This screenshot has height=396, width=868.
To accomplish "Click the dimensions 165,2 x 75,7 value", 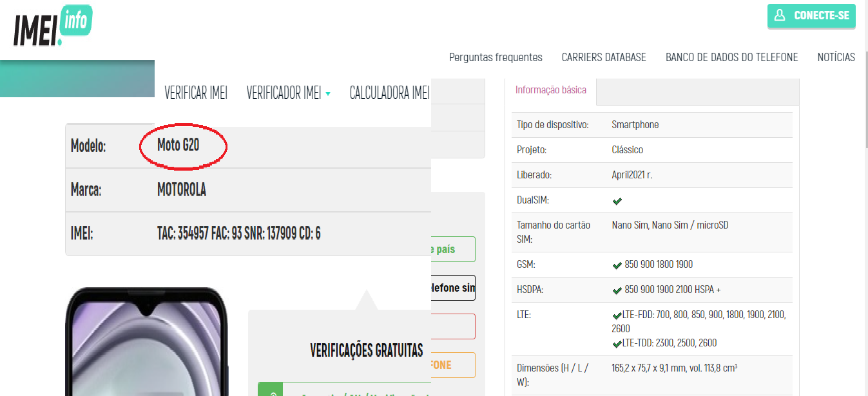I will coord(675,368).
